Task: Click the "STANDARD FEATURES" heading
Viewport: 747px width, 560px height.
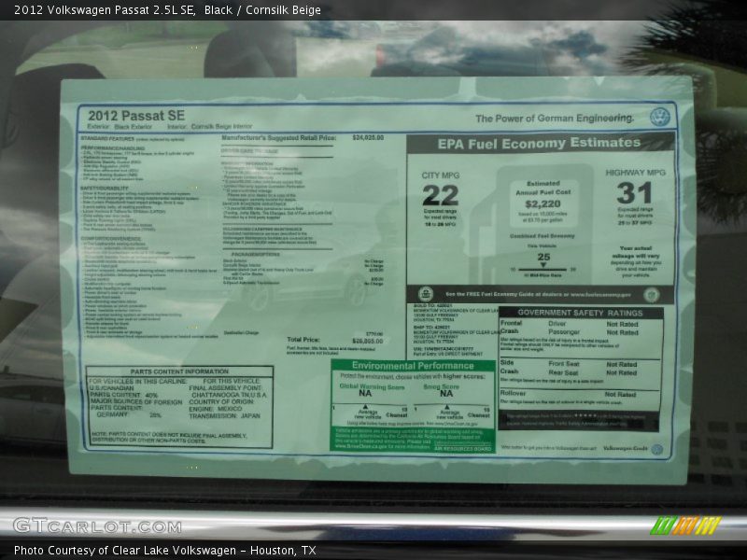Action: click(107, 138)
